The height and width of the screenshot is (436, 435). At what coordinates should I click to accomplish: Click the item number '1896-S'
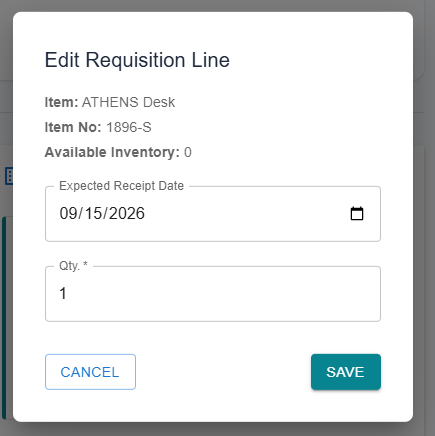[129, 127]
